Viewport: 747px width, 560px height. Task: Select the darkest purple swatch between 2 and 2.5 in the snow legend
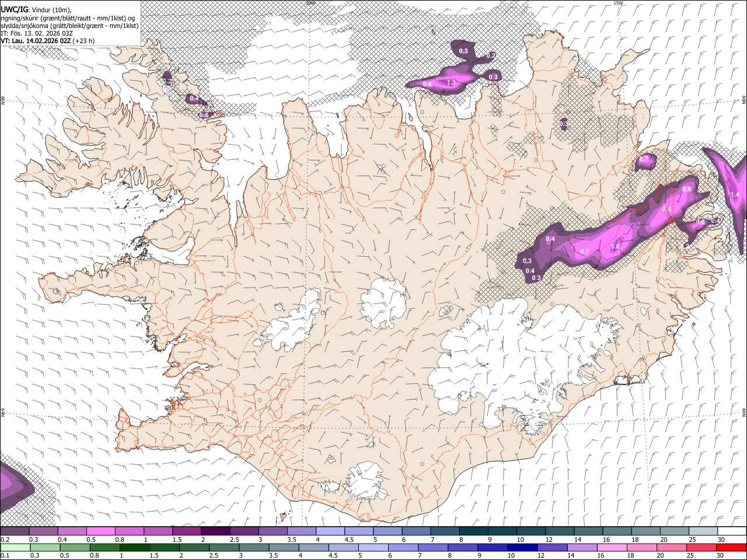(x=215, y=531)
